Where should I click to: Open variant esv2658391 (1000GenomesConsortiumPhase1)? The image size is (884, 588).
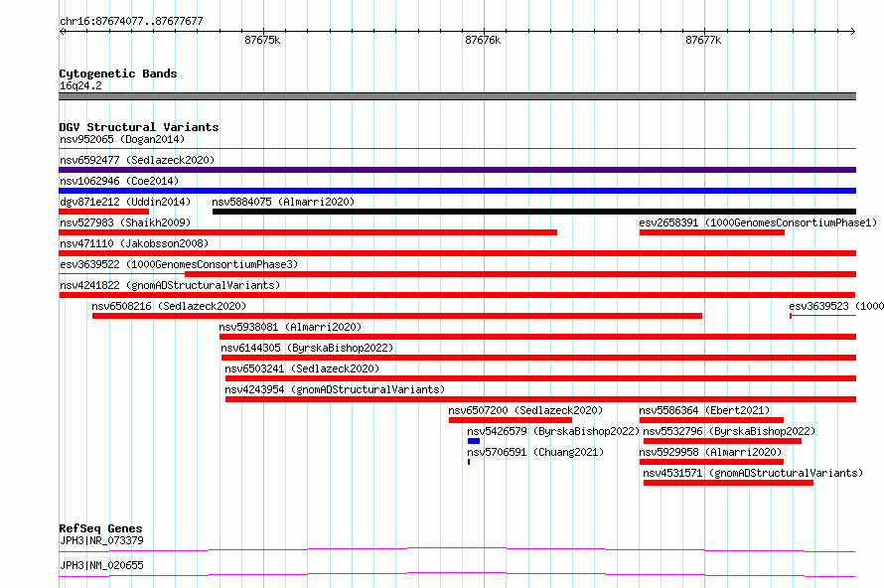pos(758,222)
